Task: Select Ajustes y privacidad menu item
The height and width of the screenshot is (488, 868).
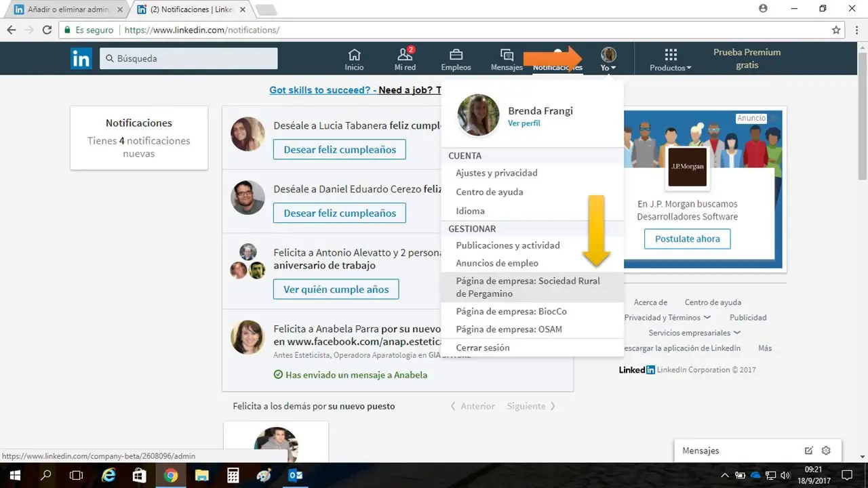Action: click(496, 173)
